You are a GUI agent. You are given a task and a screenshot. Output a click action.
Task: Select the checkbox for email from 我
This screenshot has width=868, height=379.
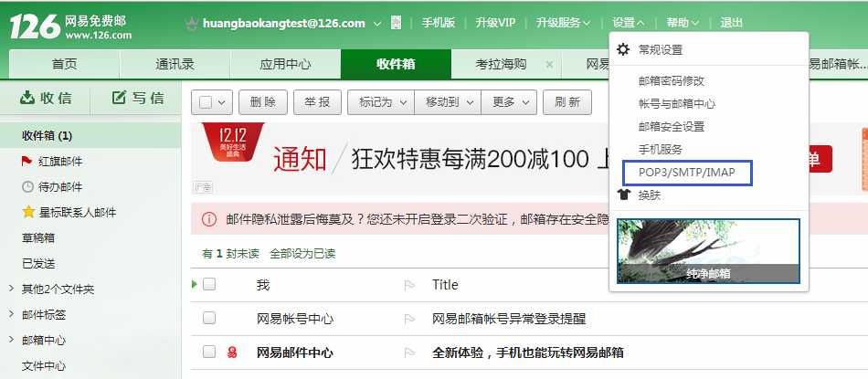208,284
